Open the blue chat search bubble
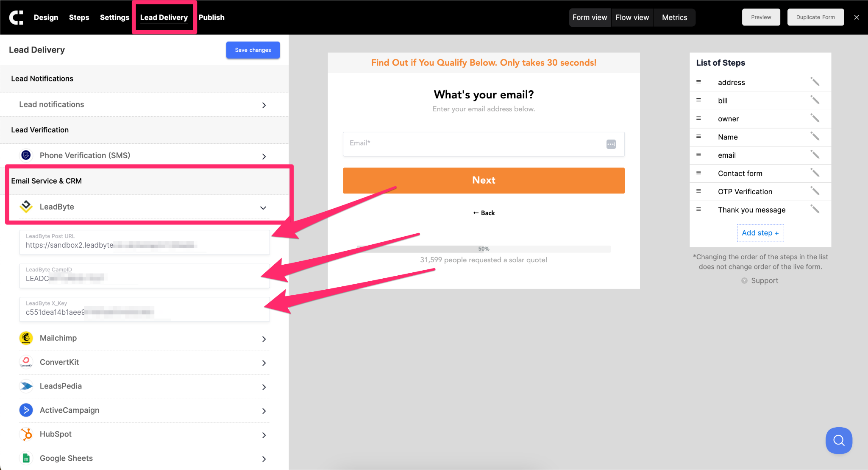Image resolution: width=868 pixels, height=470 pixels. (x=838, y=440)
